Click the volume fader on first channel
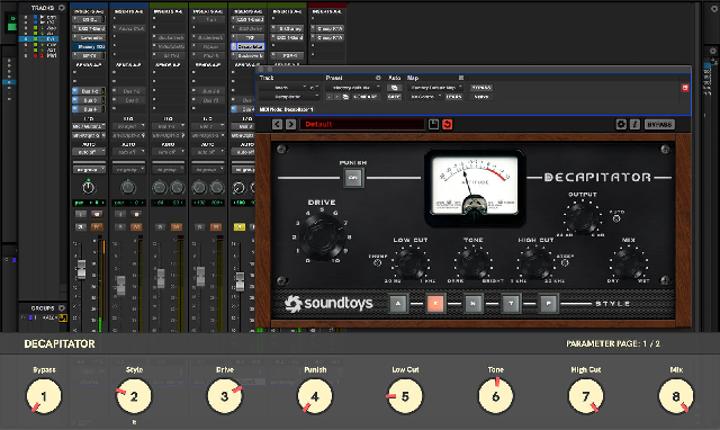This screenshot has height=430, width=720. pyautogui.click(x=81, y=269)
